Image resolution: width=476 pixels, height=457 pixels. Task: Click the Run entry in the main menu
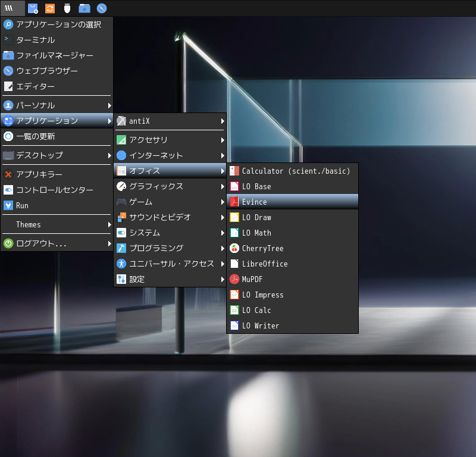pos(22,205)
